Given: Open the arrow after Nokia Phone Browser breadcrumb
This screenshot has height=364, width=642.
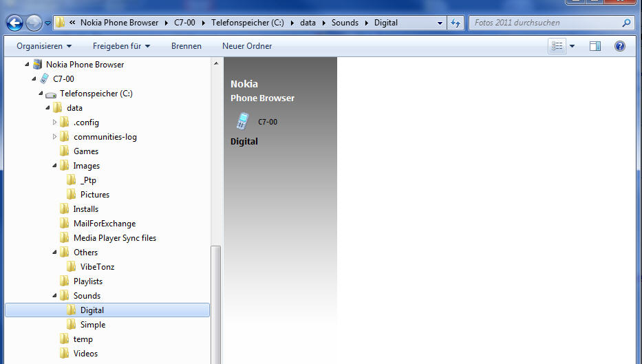Looking at the screenshot, I should tap(166, 23).
